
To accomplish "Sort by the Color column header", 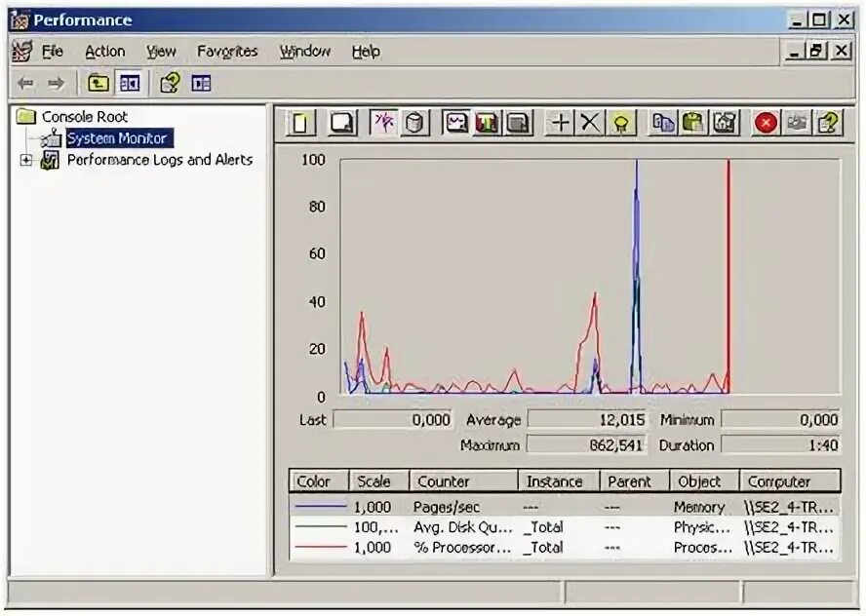I will pyautogui.click(x=319, y=481).
